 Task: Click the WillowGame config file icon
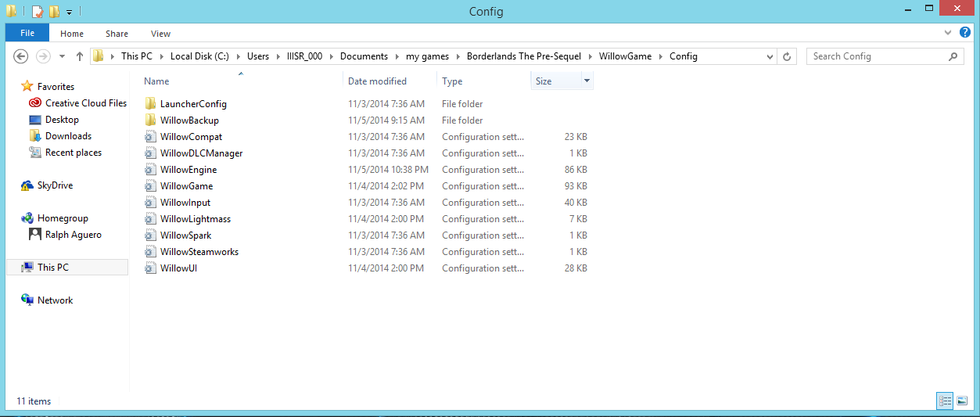point(151,186)
